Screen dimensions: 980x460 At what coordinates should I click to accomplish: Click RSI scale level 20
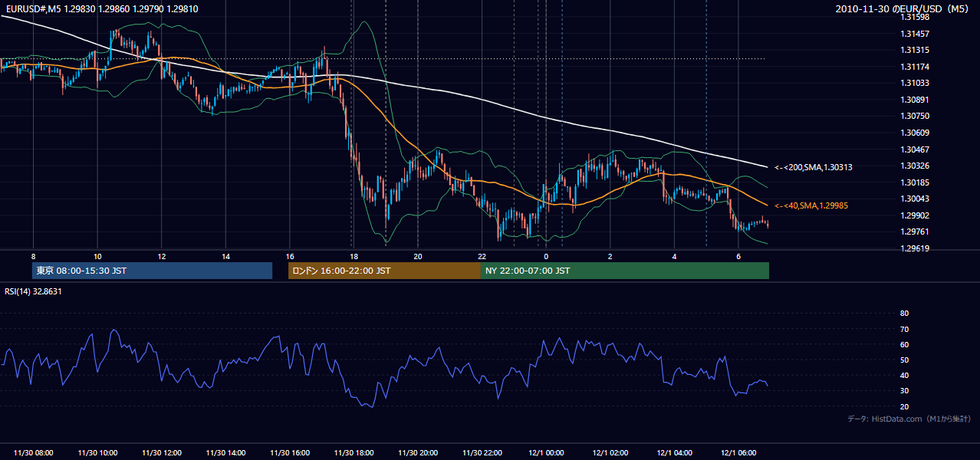(904, 406)
